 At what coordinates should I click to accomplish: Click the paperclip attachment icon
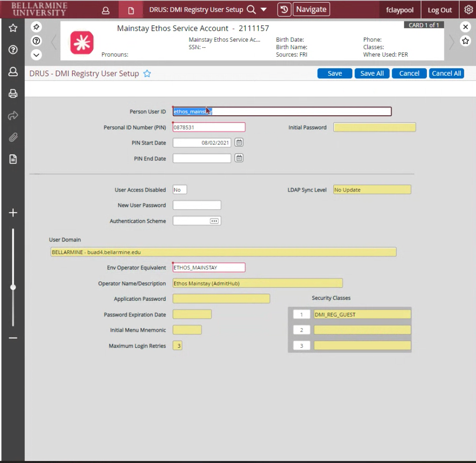[13, 137]
